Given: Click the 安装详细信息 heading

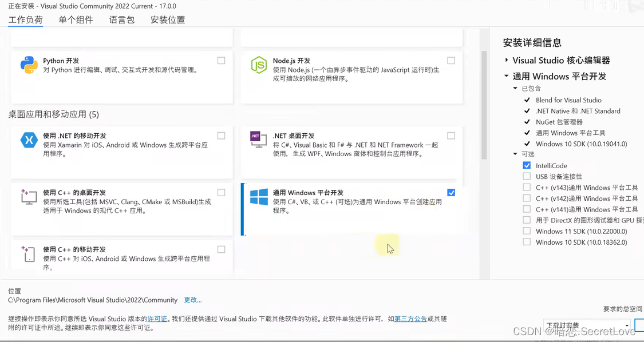Looking at the screenshot, I should (532, 42).
